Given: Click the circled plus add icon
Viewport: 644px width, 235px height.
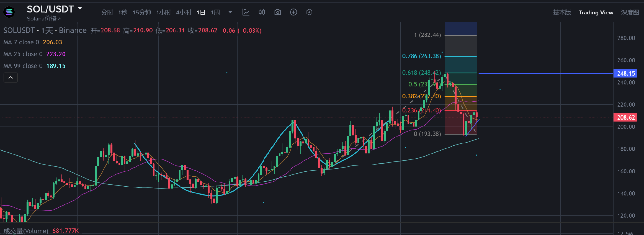Looking at the screenshot, I should point(293,12).
